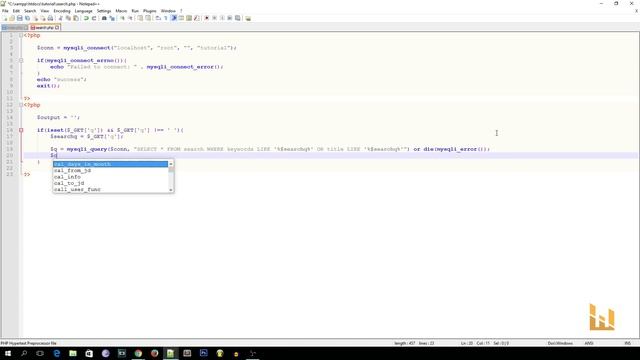This screenshot has width=640, height=360.
Task: Click the Copy toolbar icon
Action: [x=68, y=18]
